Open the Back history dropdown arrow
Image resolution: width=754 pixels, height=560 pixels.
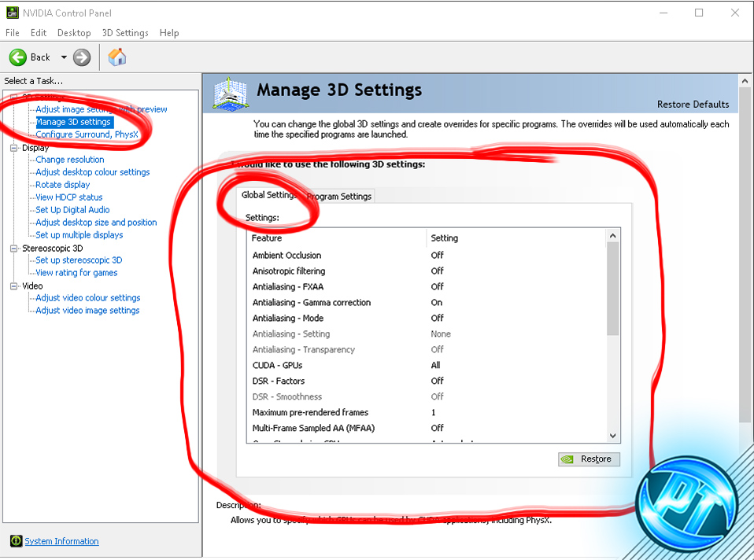64,57
